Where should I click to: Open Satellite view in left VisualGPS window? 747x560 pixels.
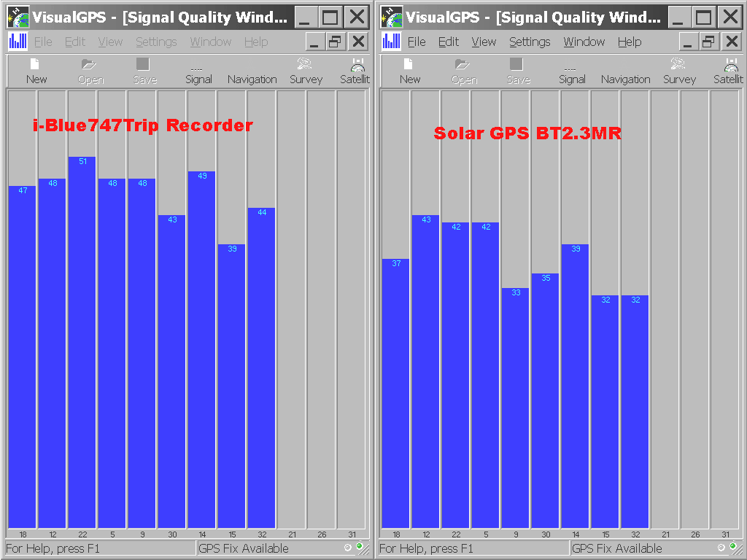355,71
